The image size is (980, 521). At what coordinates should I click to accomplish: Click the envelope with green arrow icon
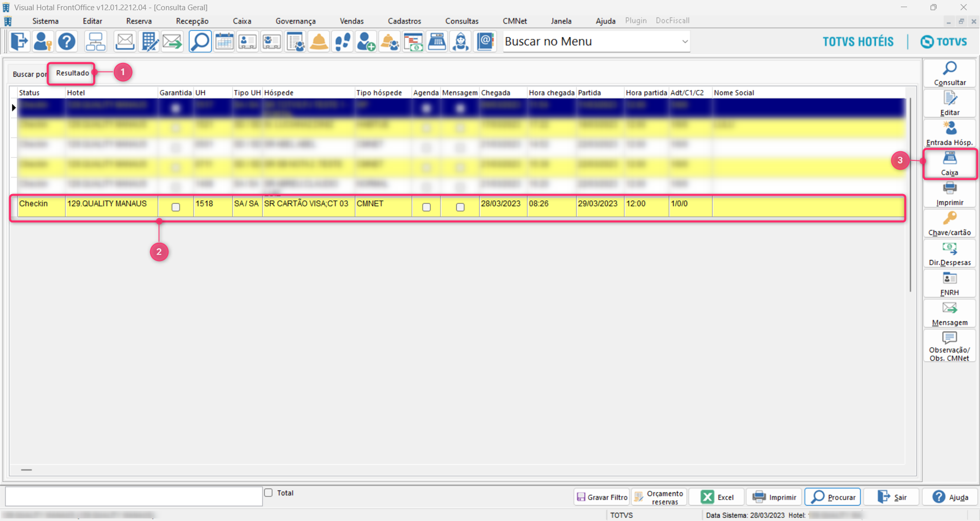173,41
